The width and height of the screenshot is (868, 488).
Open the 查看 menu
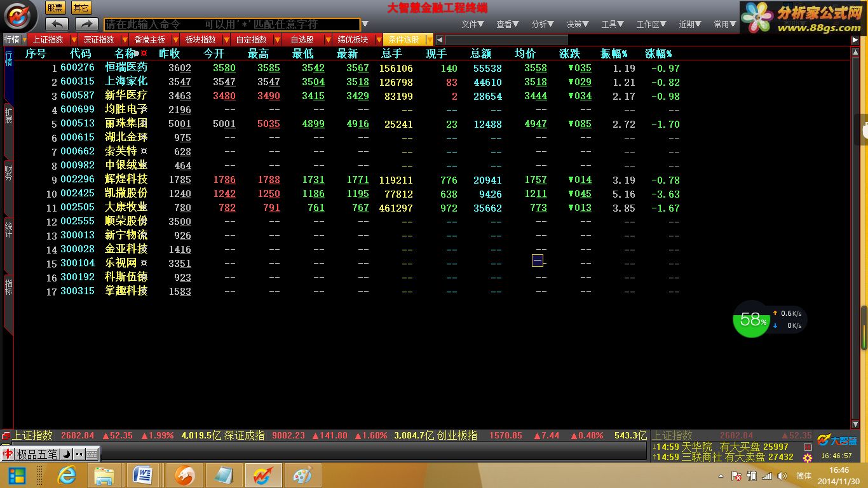(x=507, y=24)
